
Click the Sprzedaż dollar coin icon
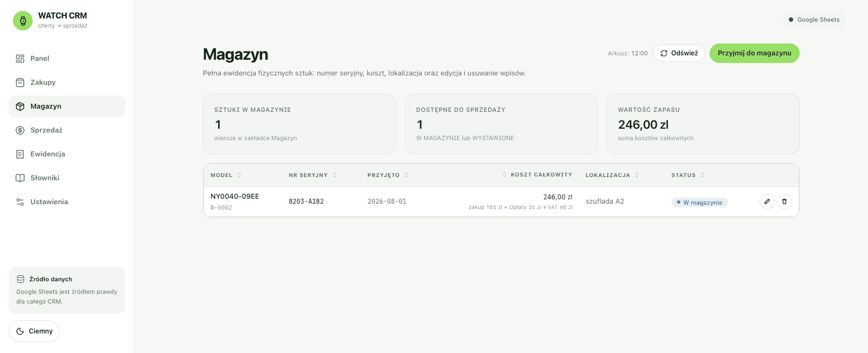tap(20, 130)
